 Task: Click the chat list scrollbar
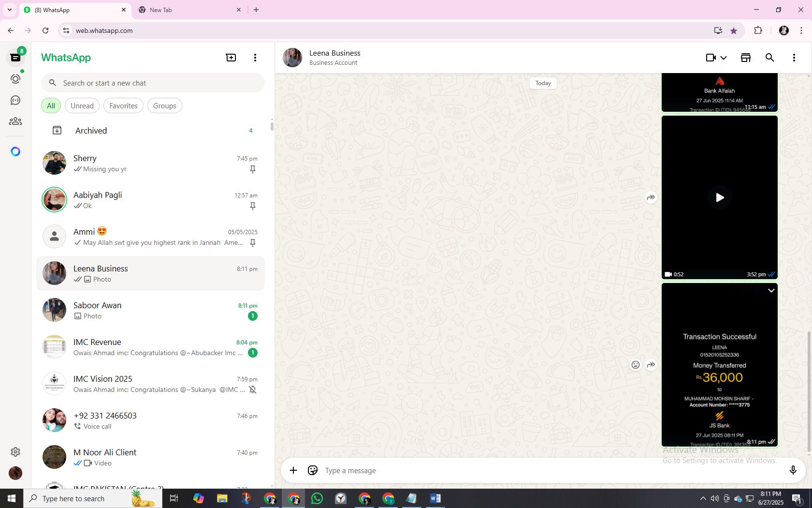pyautogui.click(x=272, y=126)
